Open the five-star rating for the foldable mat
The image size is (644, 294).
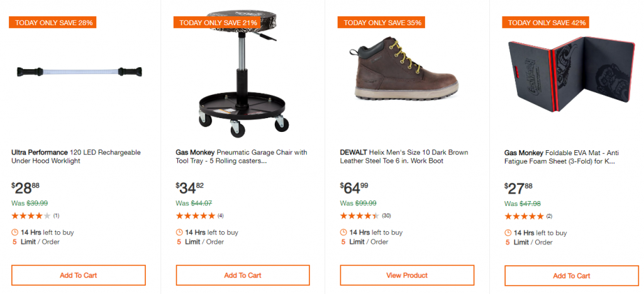[x=524, y=216]
